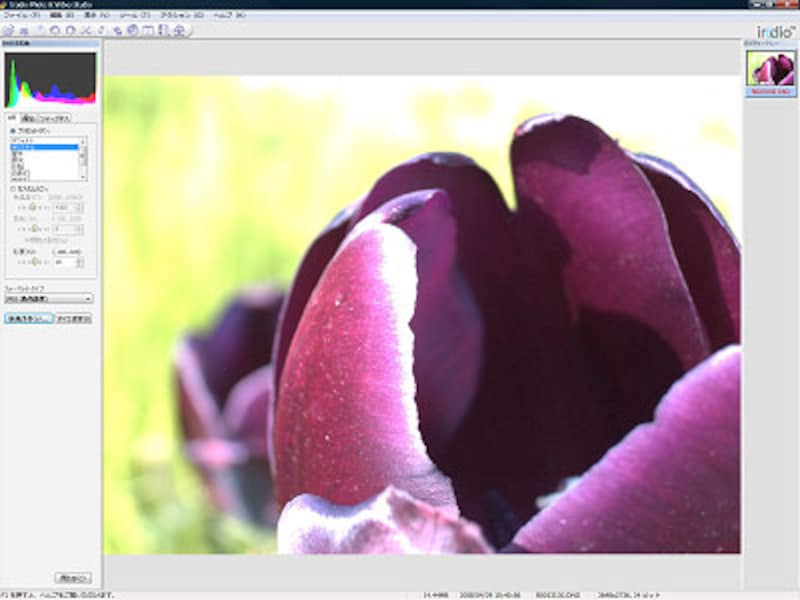Click the large tulip preview image
This screenshot has height=600, width=800.
click(x=422, y=315)
